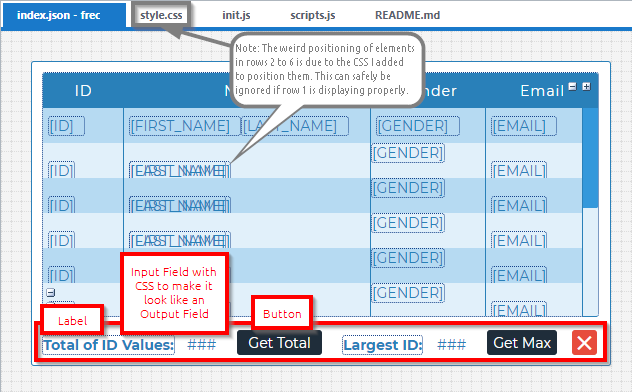Click the Get Total button
This screenshot has height=392, width=632.
click(x=279, y=343)
